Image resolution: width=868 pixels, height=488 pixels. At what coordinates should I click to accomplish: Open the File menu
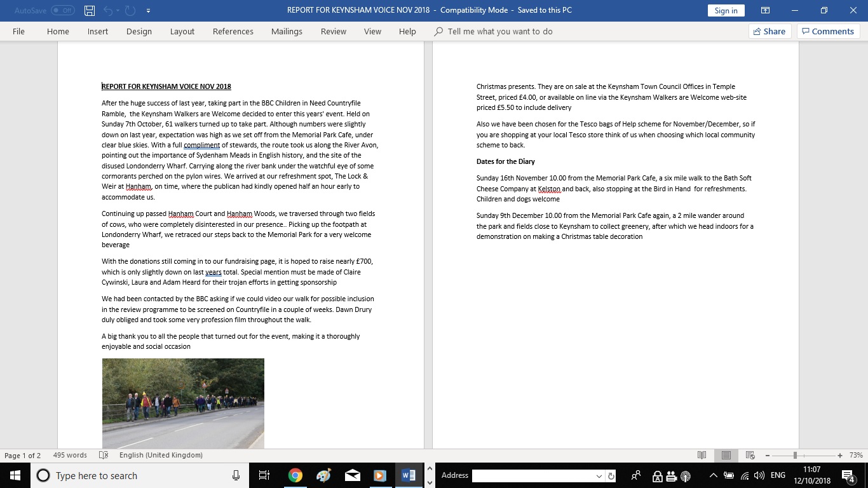(x=18, y=31)
